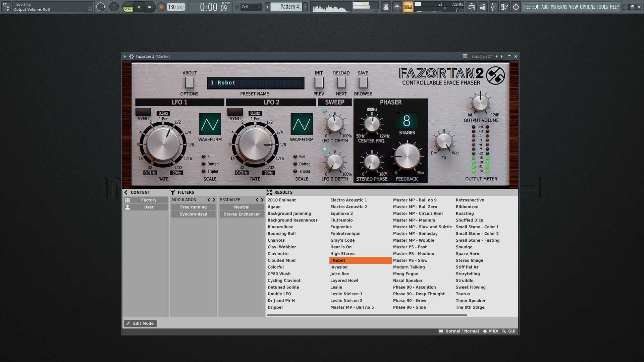Image resolution: width=644 pixels, height=362 pixels.
Task: Open the PATTERNS menu
Action: coord(559,7)
